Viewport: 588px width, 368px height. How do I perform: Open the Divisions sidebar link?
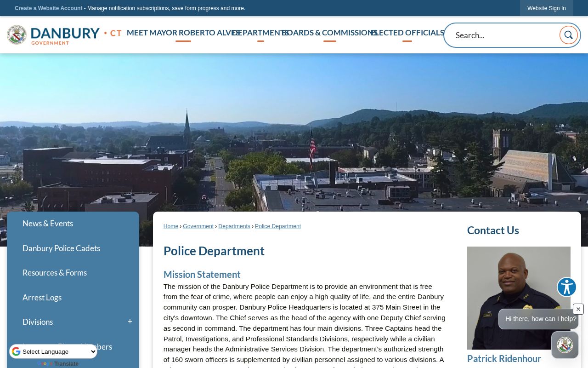pyautogui.click(x=38, y=322)
